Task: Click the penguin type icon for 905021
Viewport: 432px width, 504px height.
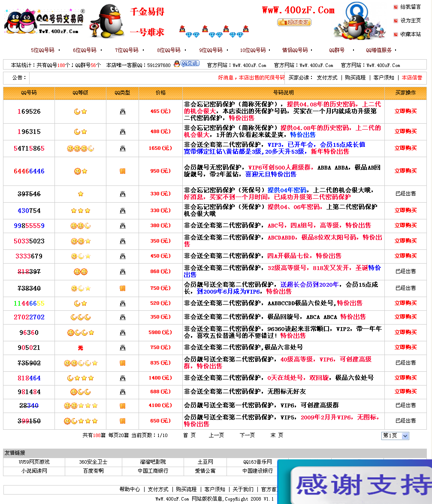Action: [x=122, y=348]
